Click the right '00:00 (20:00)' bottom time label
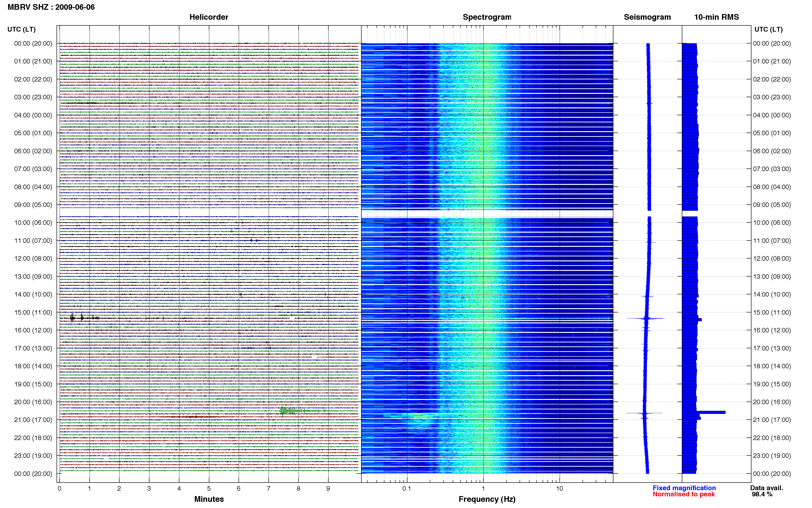 tap(772, 474)
